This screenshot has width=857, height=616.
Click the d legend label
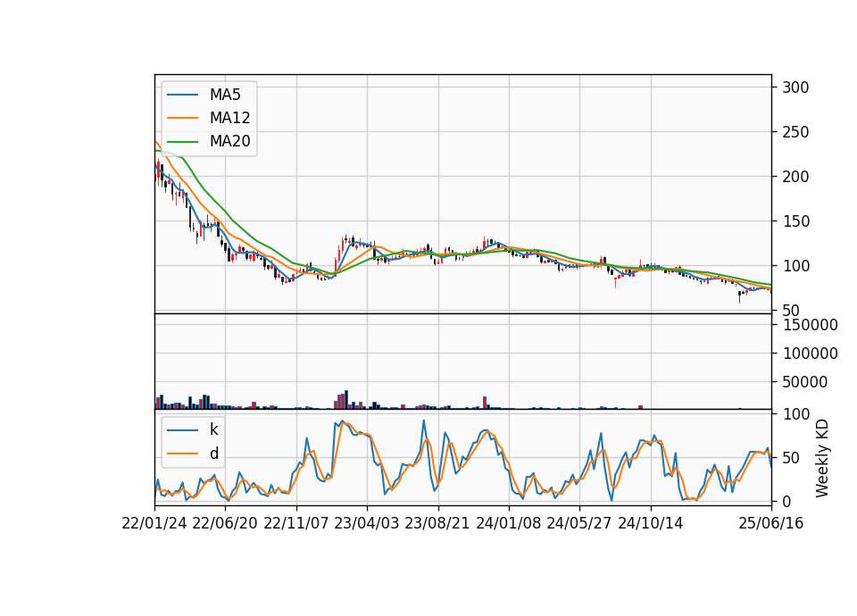(x=213, y=454)
